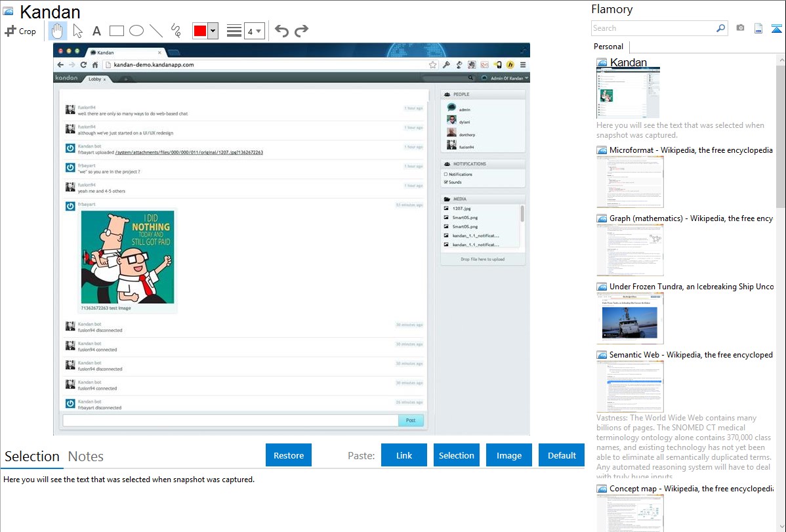The image size is (786, 532).
Task: Open the Graph (mathematics) snapshot thumbnail
Action: (x=630, y=250)
